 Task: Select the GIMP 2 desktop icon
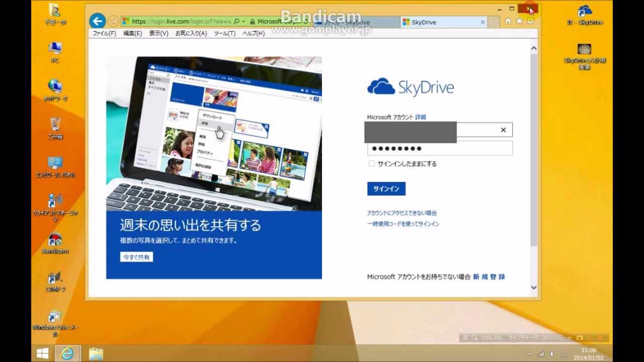55,282
